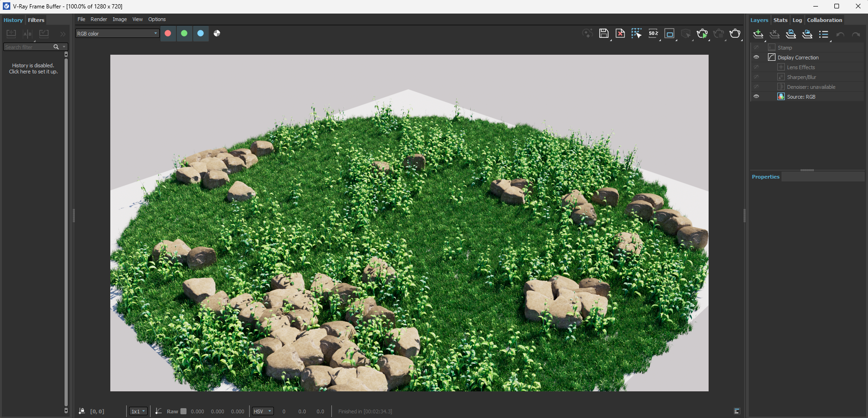Clear the image with red X icon
868x418 pixels.
[620, 33]
